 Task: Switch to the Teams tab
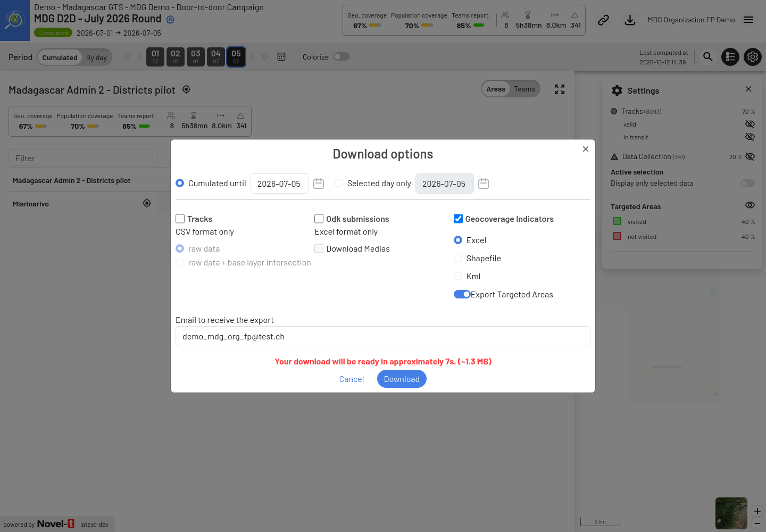pyautogui.click(x=524, y=89)
